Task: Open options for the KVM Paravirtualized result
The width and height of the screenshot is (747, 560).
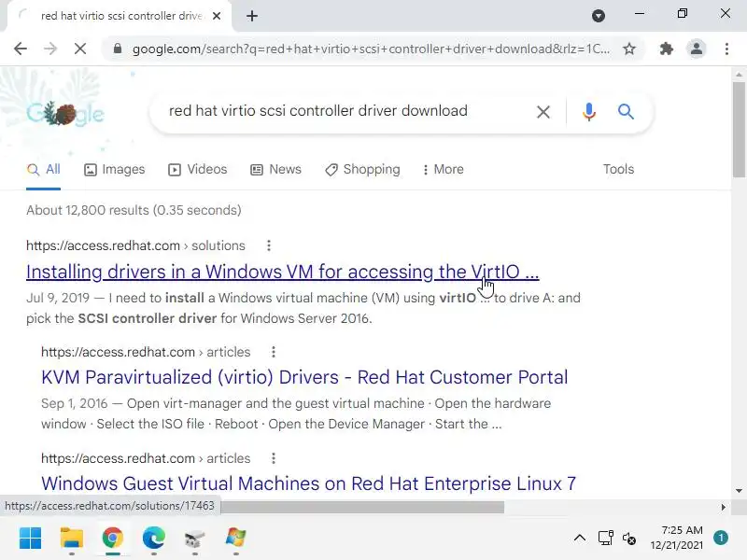Action: point(273,352)
